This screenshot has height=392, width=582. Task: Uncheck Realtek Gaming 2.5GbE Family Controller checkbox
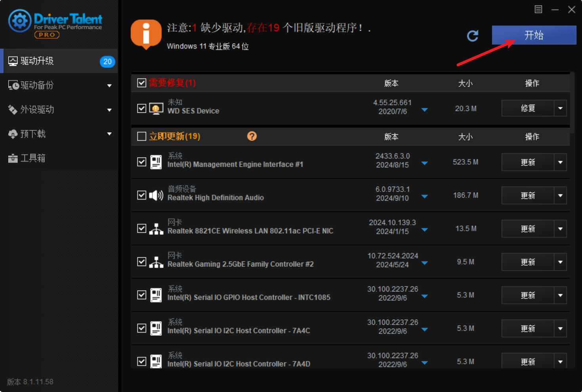[x=141, y=262]
